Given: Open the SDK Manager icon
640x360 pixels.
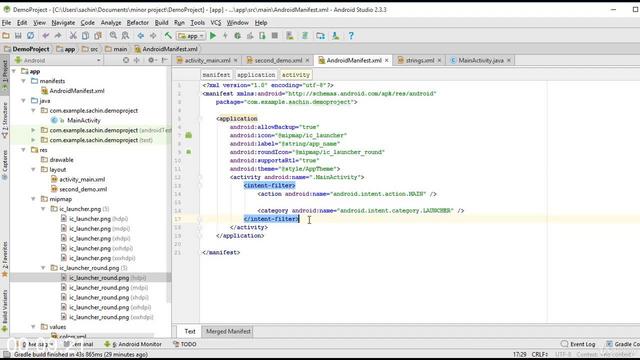Looking at the screenshot, I should click(336, 36).
